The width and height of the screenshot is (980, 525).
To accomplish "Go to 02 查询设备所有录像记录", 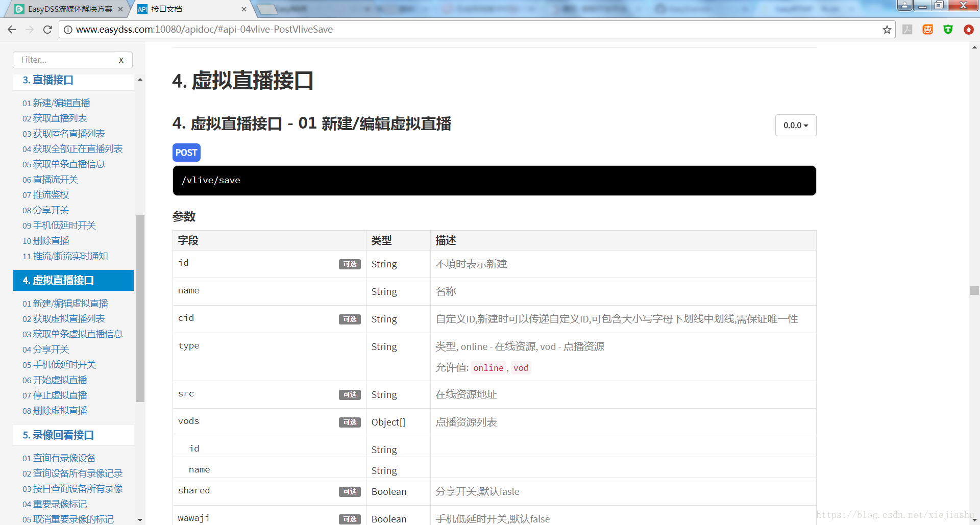I will (x=72, y=473).
